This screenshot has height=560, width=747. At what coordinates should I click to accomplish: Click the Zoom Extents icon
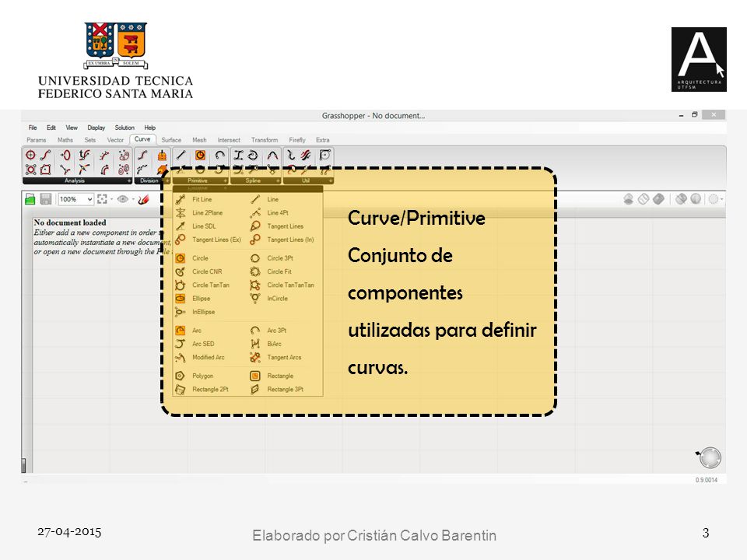[x=101, y=199]
